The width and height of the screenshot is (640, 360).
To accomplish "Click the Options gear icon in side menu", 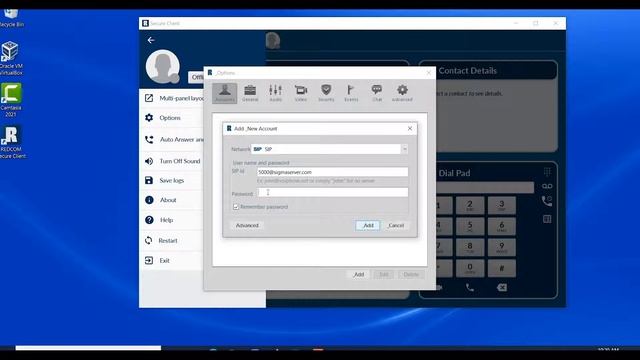I will coord(149,118).
